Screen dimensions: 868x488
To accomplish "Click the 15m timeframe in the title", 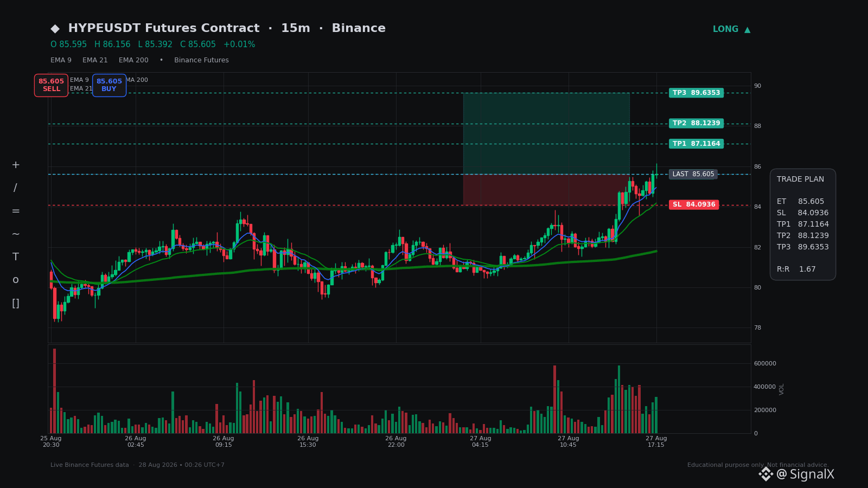I will pos(296,28).
